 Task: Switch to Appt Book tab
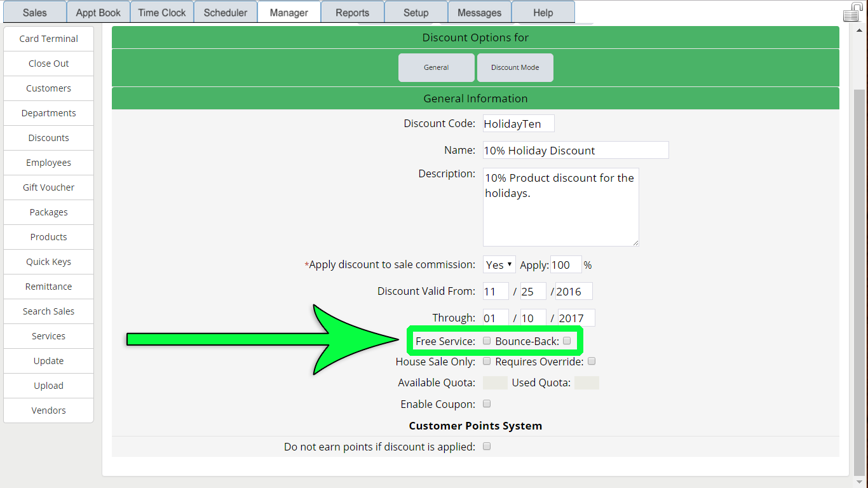pos(98,13)
